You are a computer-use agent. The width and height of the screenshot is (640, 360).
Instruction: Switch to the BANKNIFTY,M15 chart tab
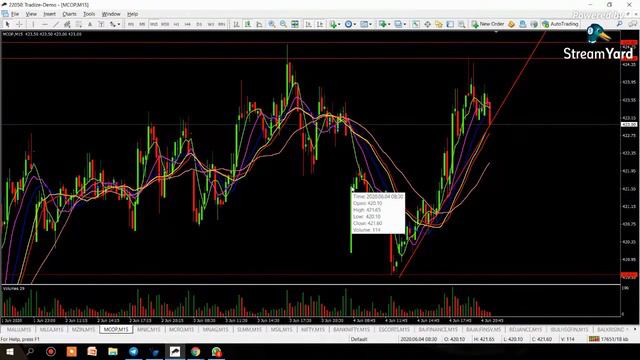pos(351,329)
